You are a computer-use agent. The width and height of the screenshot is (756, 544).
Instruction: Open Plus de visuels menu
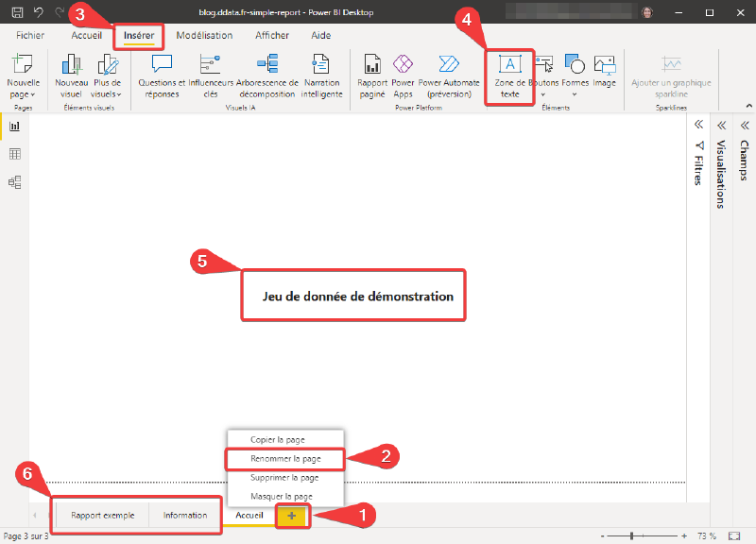(x=107, y=76)
